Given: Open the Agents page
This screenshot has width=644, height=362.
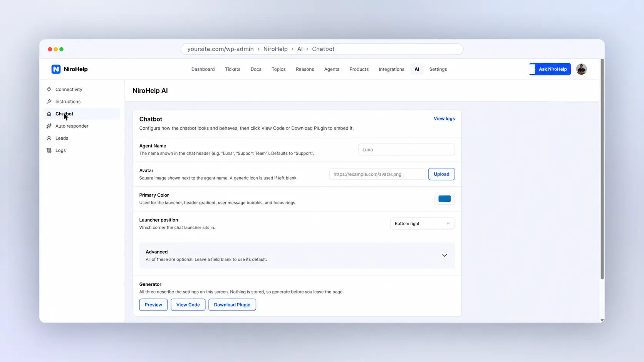Looking at the screenshot, I should pos(332,69).
